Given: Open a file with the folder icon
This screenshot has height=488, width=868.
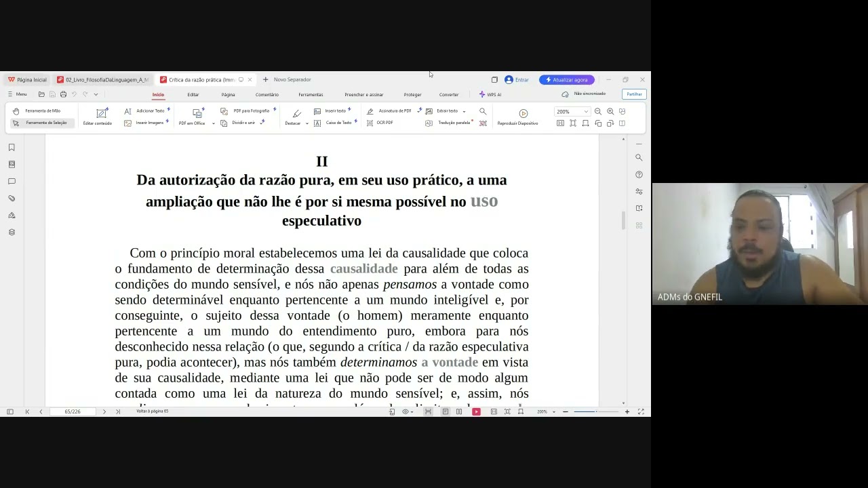Looking at the screenshot, I should pyautogui.click(x=41, y=94).
